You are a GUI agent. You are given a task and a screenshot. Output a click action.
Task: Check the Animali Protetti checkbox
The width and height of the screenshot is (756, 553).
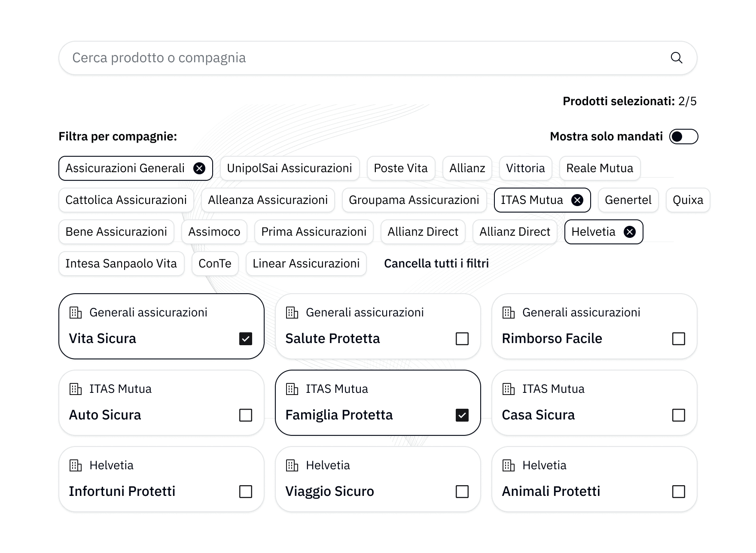(678, 492)
